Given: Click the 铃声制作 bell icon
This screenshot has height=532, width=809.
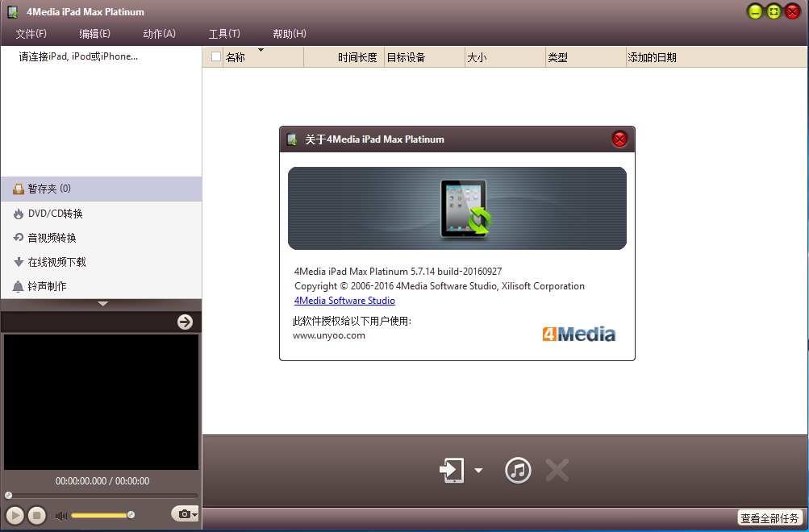Looking at the screenshot, I should click(x=19, y=286).
